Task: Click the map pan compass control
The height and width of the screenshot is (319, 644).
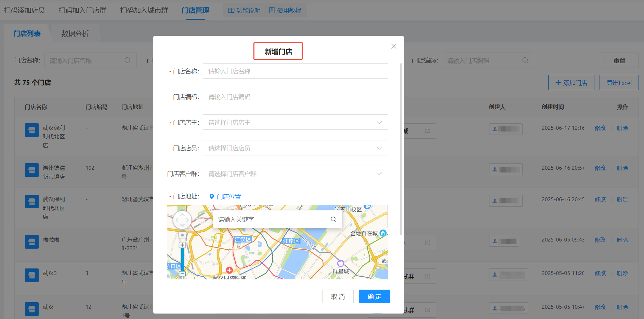Action: pos(182,220)
